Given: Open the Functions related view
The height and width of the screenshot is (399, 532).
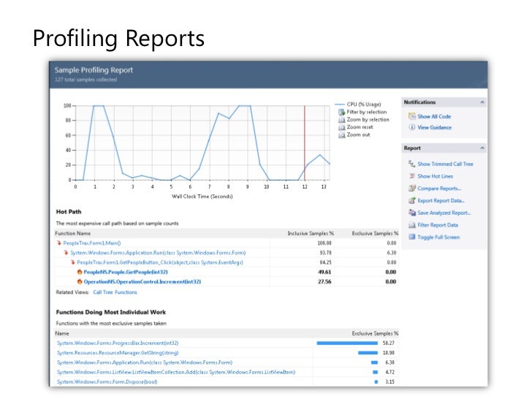Looking at the screenshot, I should pos(126,292).
